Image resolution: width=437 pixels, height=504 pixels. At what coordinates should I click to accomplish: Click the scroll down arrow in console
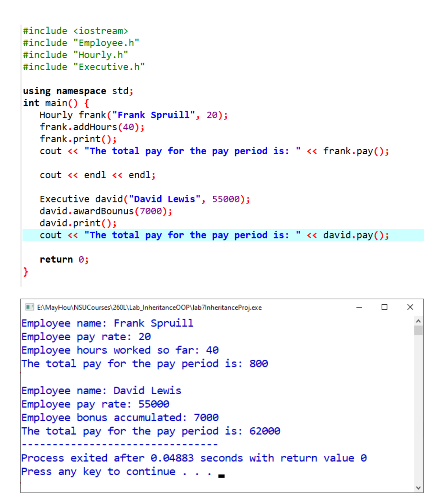click(x=419, y=487)
